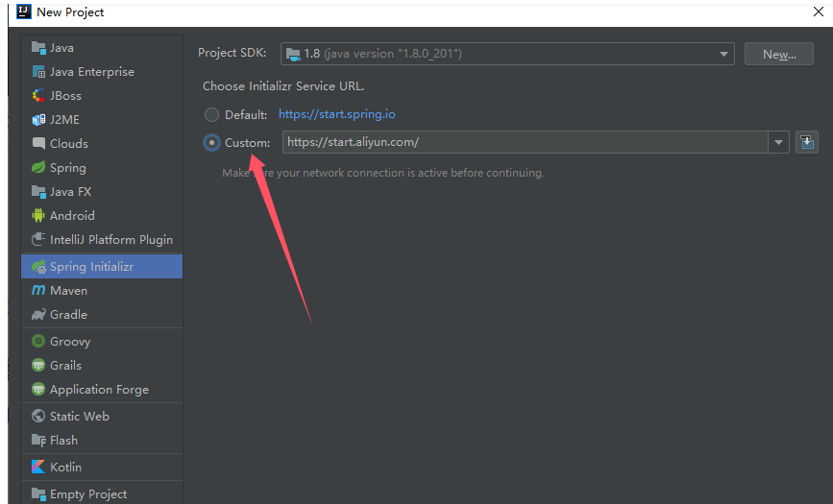Image resolution: width=833 pixels, height=504 pixels.
Task: Click the New... SDK button
Action: [x=779, y=54]
